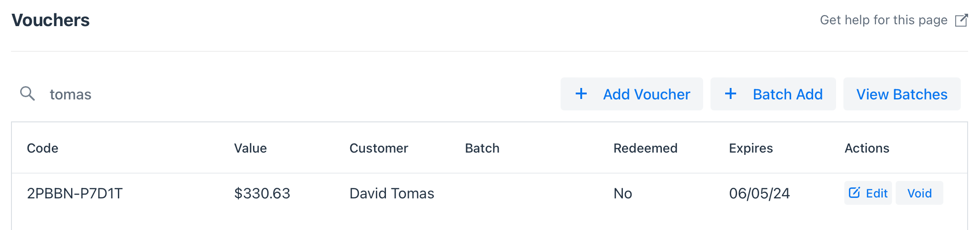
Task: Open the Batch Add option
Action: click(773, 94)
